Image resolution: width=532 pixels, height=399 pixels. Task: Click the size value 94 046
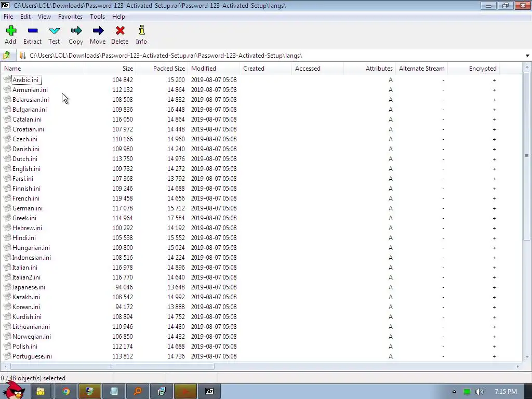[x=124, y=287]
